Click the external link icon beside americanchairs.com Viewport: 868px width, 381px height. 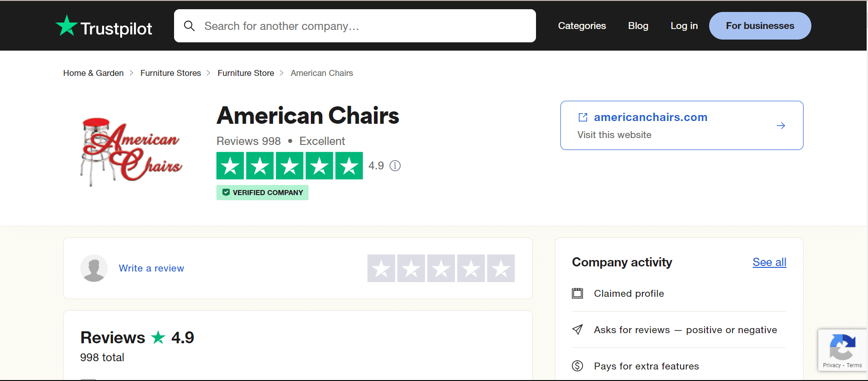point(583,117)
